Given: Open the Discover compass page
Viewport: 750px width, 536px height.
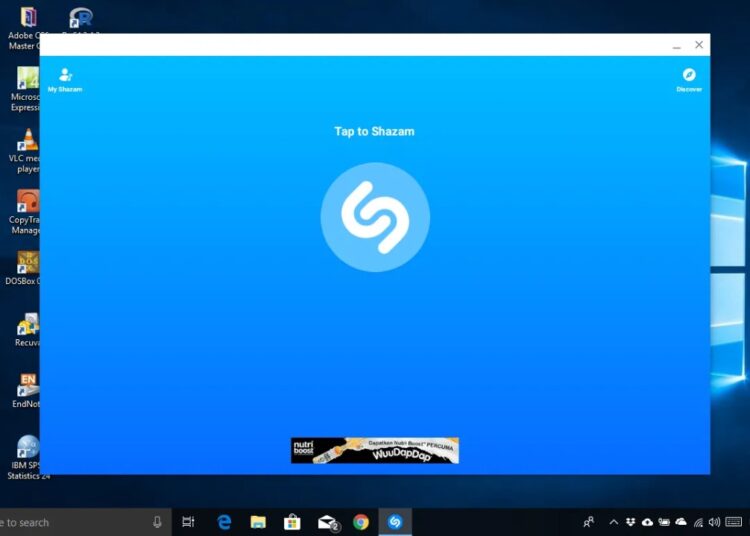Looking at the screenshot, I should pos(689,80).
